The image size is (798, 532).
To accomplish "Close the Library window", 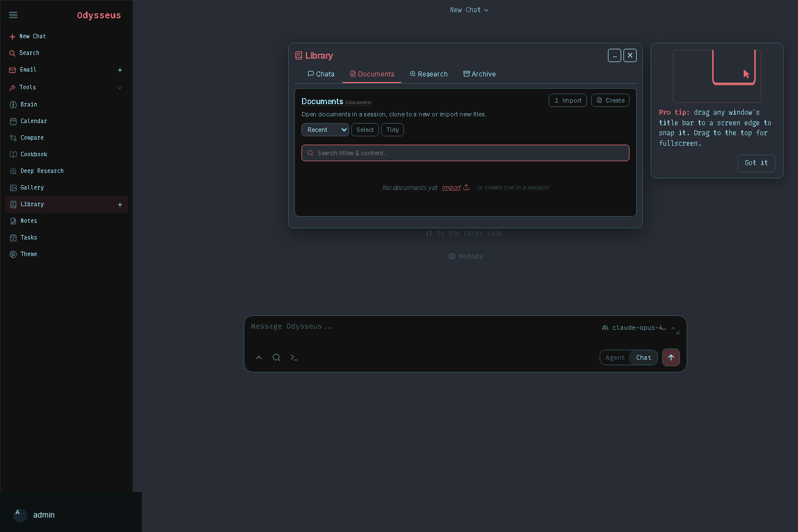I will (x=630, y=55).
